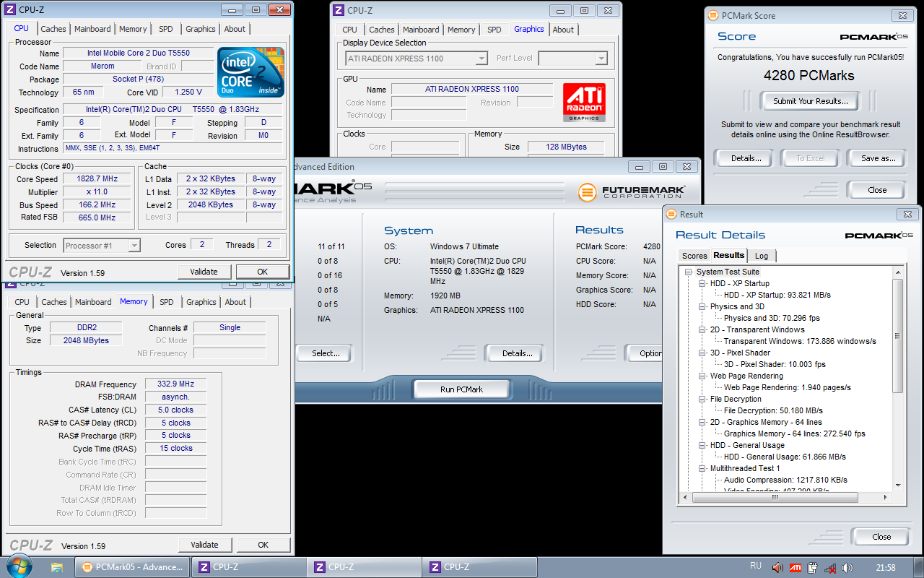Collapse the System Test Suite node
Screen dimensions: 924x578
click(x=690, y=272)
